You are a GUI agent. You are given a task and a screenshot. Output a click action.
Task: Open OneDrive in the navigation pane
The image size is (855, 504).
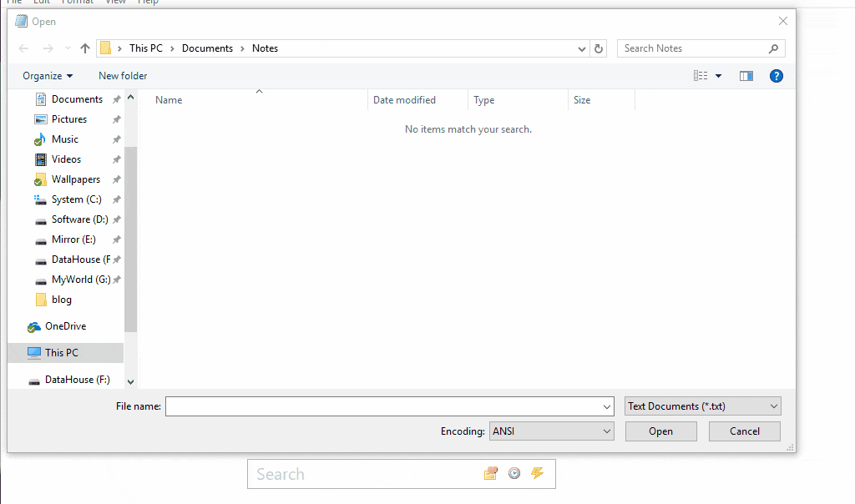65,326
